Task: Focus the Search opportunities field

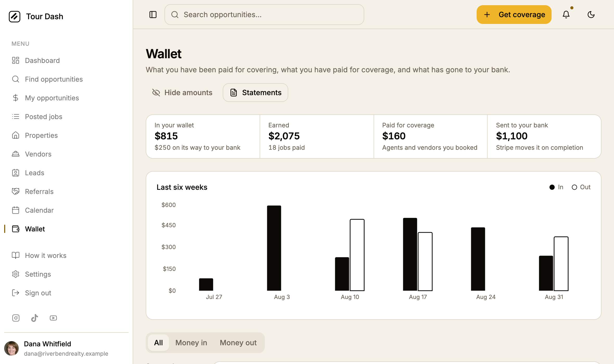Action: 264,15
